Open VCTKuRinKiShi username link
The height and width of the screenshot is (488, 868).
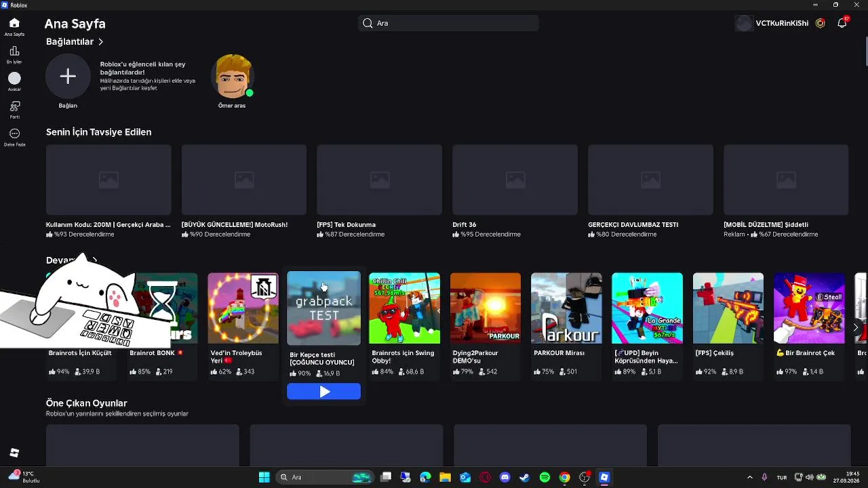[x=782, y=23]
